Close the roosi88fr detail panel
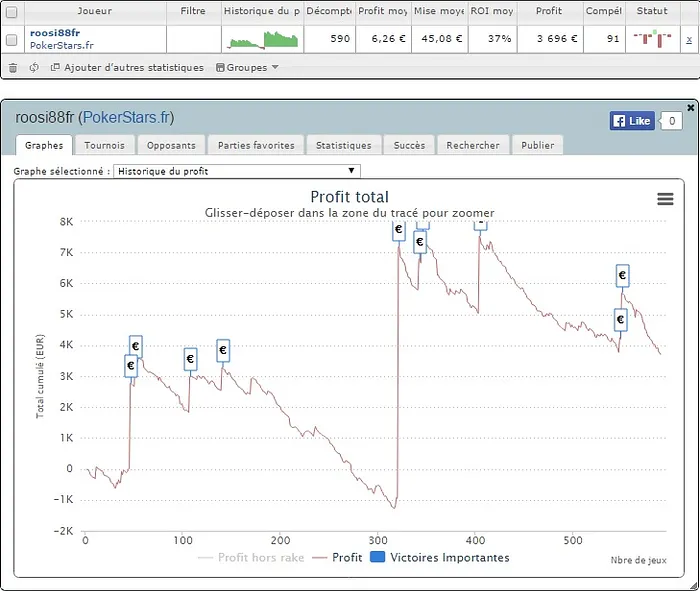Viewport: 700px width, 591px height. 691,108
